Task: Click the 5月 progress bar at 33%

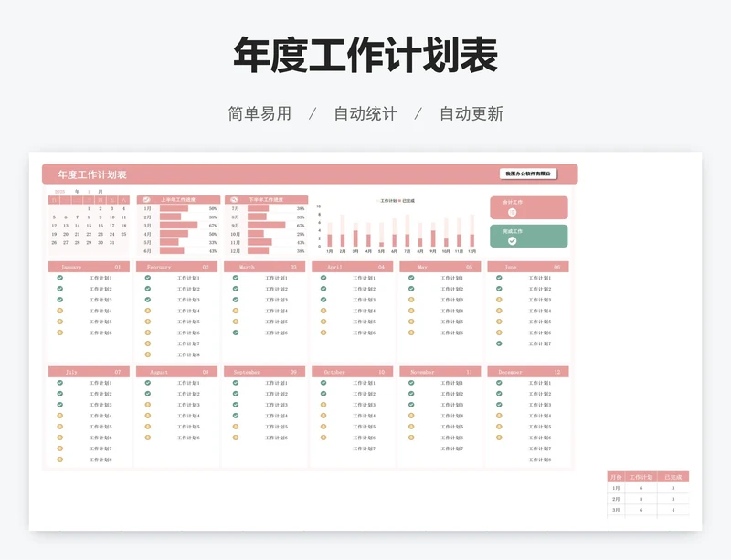Action: 169,242
